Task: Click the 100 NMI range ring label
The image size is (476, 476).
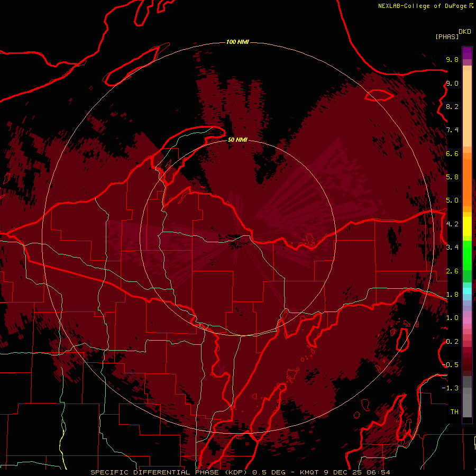Action: click(237, 42)
